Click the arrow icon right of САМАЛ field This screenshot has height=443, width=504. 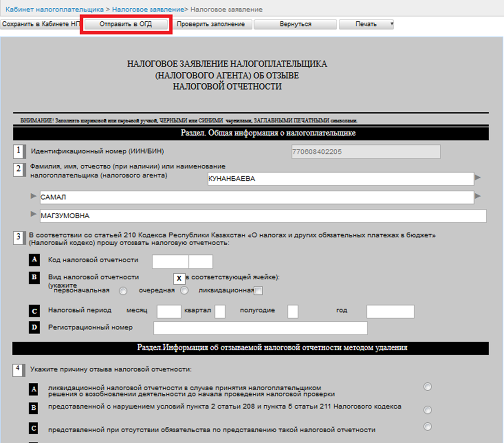coord(478,196)
